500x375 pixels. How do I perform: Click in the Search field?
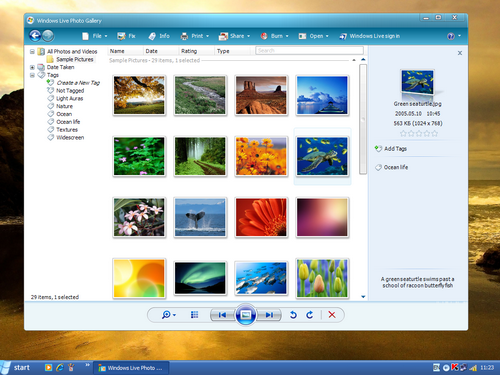tap(309, 51)
